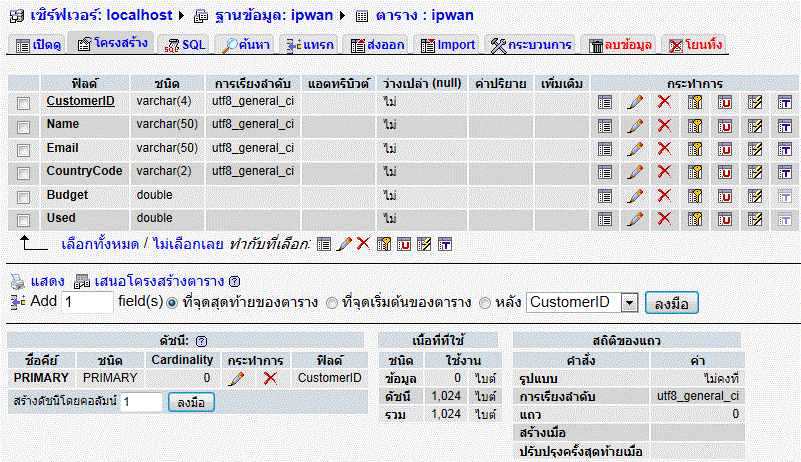The height and width of the screenshot is (462, 801).
Task: Click the red X drop icon for Email field
Action: click(664, 148)
